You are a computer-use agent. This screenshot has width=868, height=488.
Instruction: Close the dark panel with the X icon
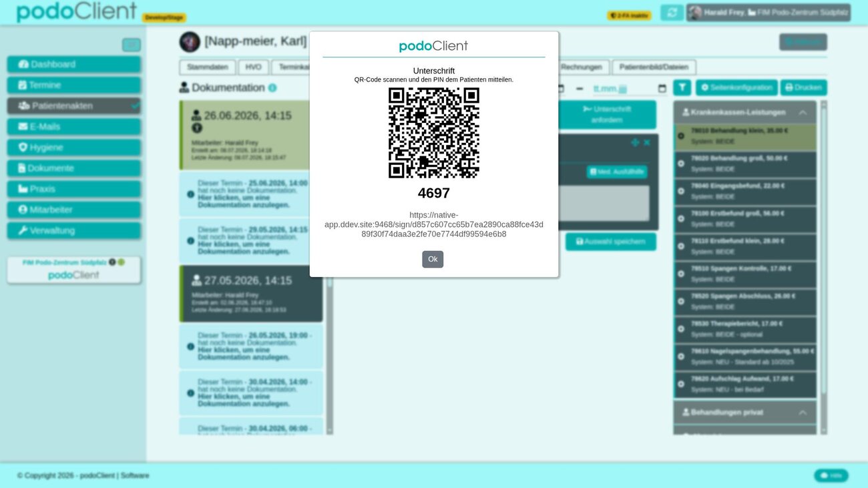pyautogui.click(x=647, y=143)
